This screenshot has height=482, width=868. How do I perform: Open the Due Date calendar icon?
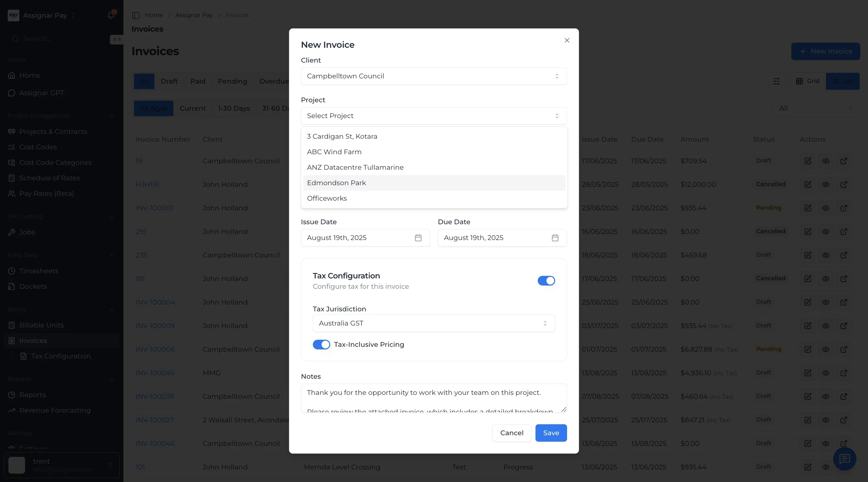tap(555, 238)
